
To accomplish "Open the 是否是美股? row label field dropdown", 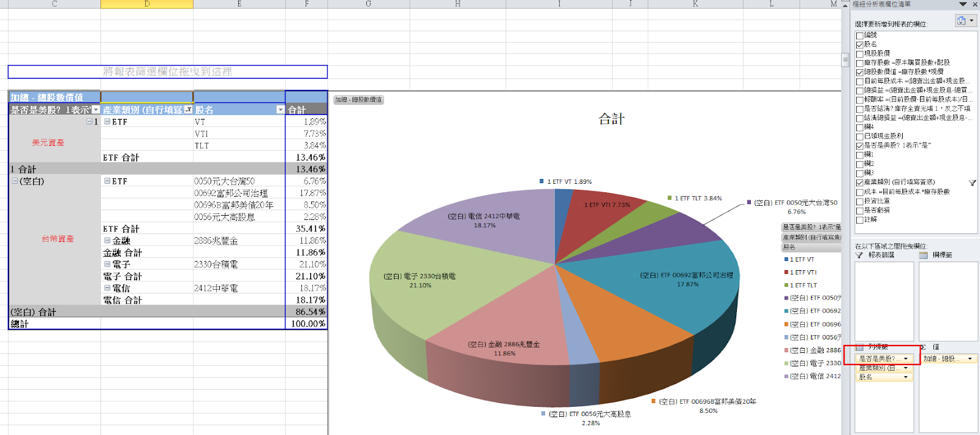I will pyautogui.click(x=905, y=359).
